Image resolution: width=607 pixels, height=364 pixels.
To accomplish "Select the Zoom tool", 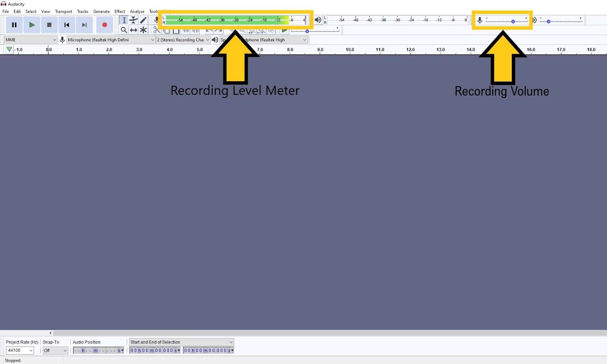I will pos(124,30).
